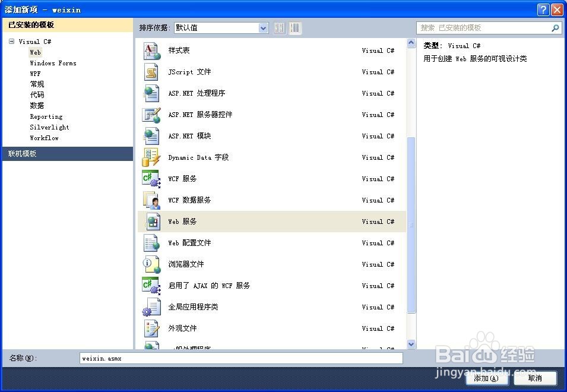
Task: Select ASP.NET 处理程序 template name
Action: (197, 93)
